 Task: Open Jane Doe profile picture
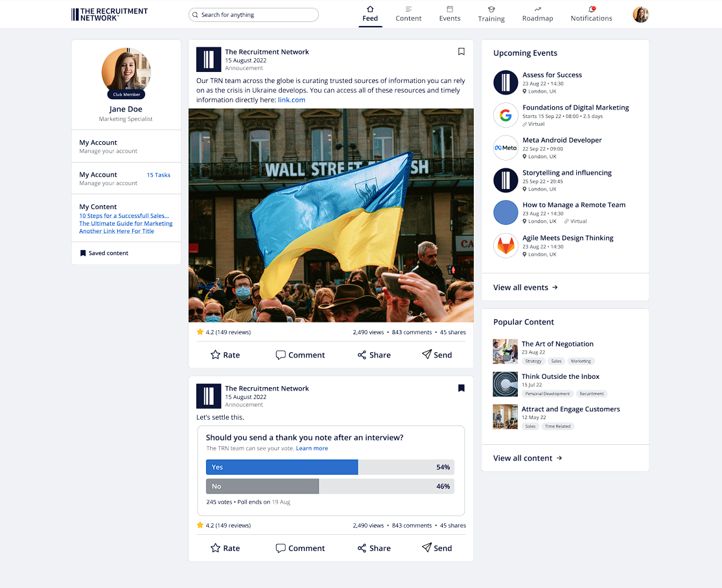tap(126, 71)
